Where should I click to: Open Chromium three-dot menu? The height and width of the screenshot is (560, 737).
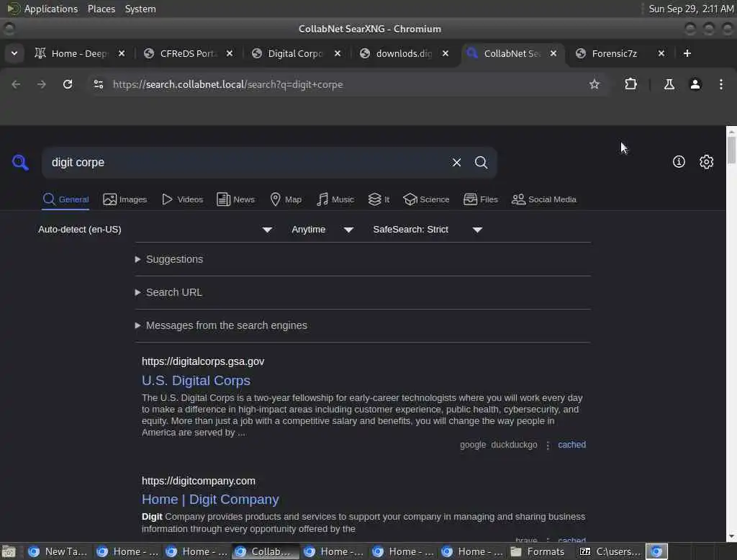click(x=720, y=84)
